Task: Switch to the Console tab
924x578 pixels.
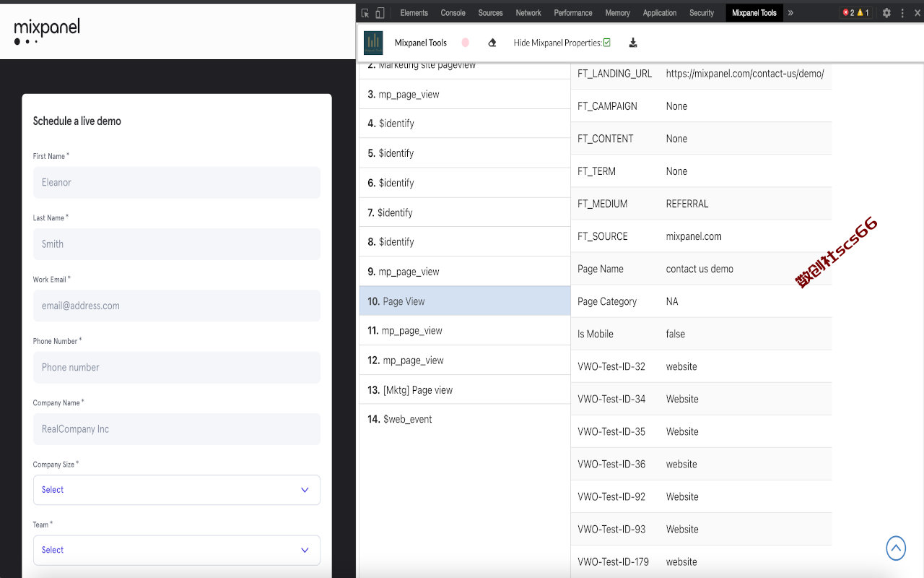Action: pos(453,13)
